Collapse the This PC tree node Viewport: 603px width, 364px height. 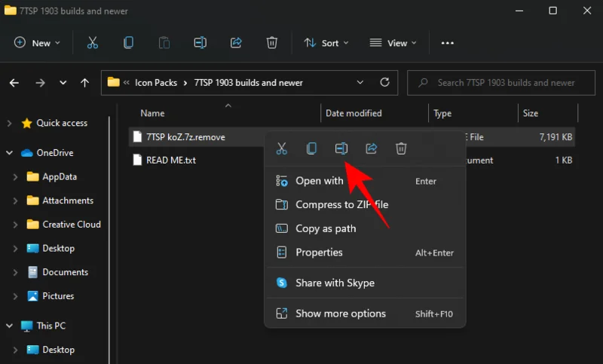click(9, 326)
